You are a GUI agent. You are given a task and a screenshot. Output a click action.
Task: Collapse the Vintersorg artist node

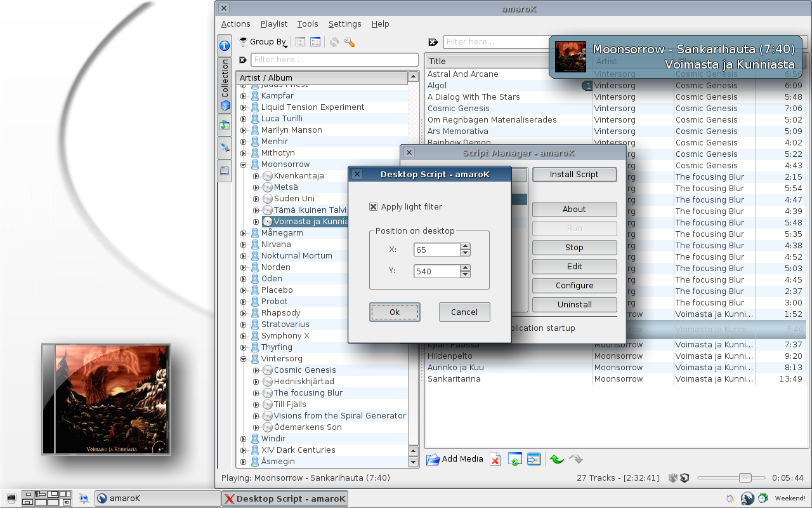pyautogui.click(x=244, y=359)
